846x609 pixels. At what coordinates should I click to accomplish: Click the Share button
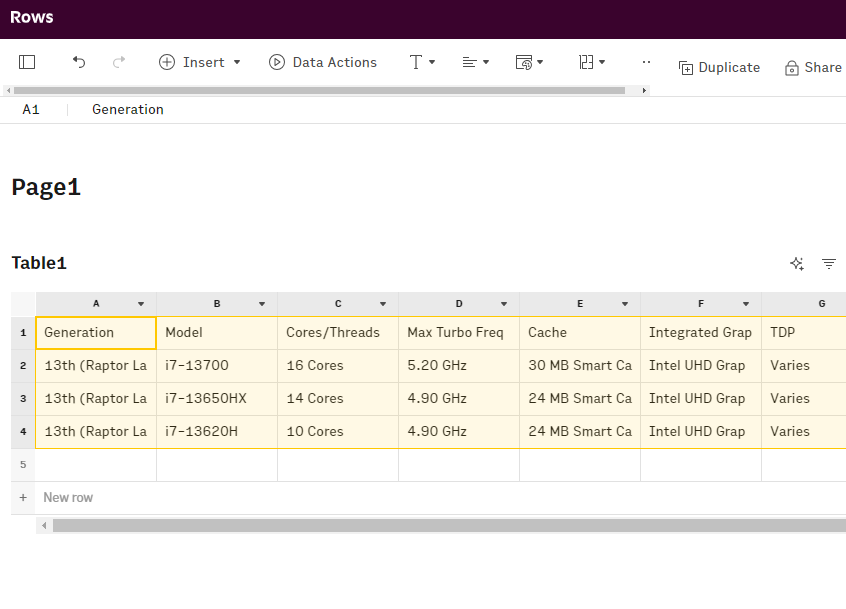(813, 67)
